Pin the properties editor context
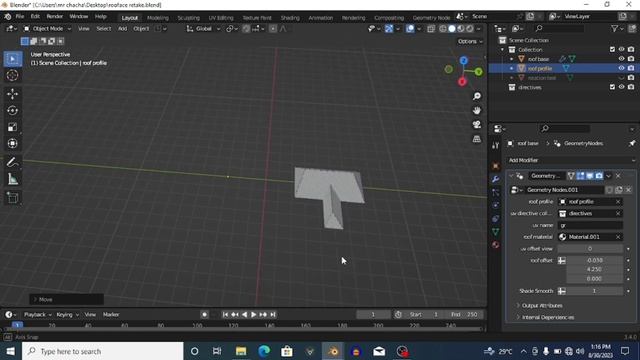Image resolution: width=640 pixels, height=360 pixels. coord(632,143)
